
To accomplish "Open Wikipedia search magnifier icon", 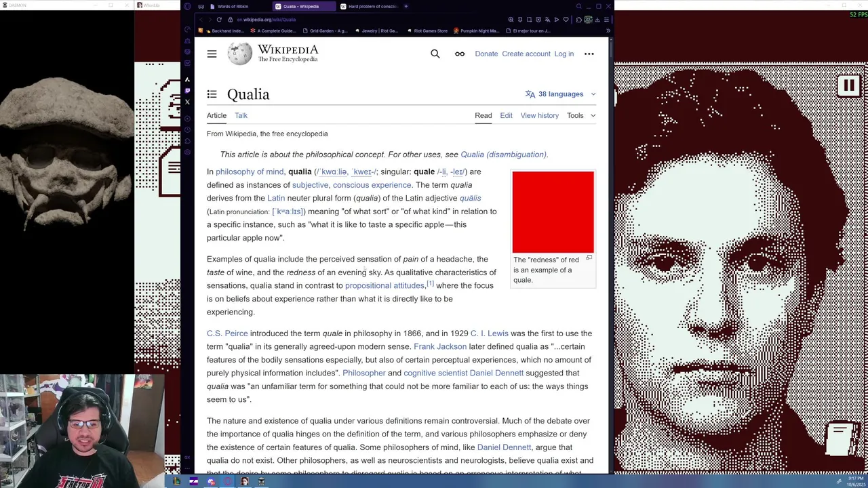I will [x=435, y=54].
